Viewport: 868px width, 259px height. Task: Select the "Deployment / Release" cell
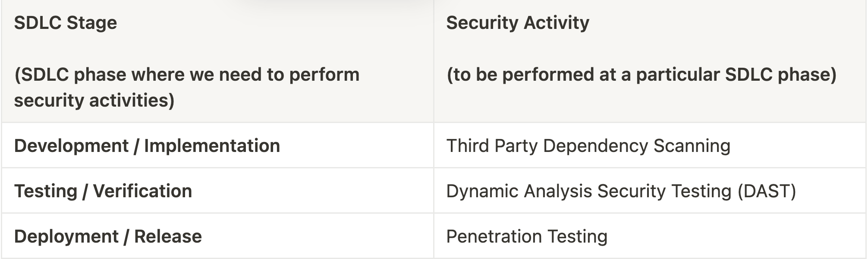tap(108, 237)
